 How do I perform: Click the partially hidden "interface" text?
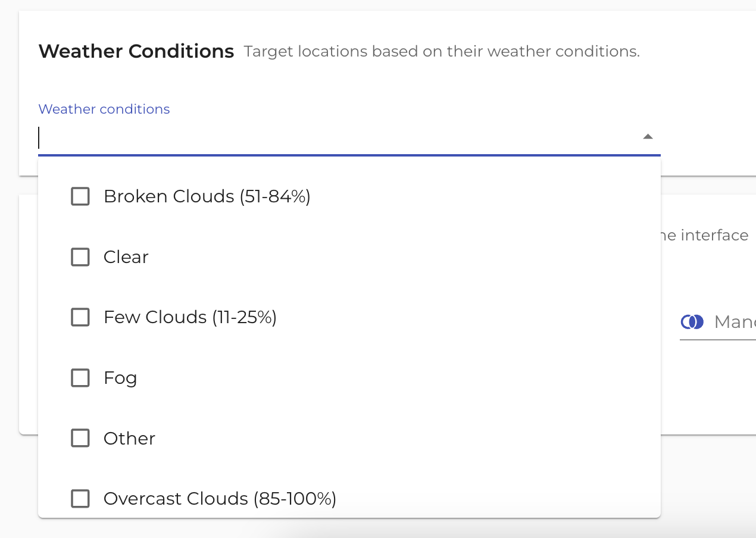pyautogui.click(x=714, y=235)
